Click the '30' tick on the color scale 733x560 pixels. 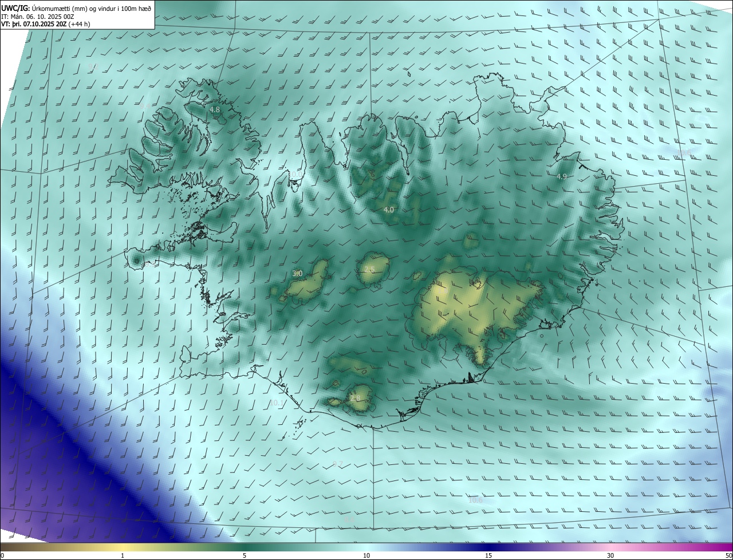[x=610, y=555]
